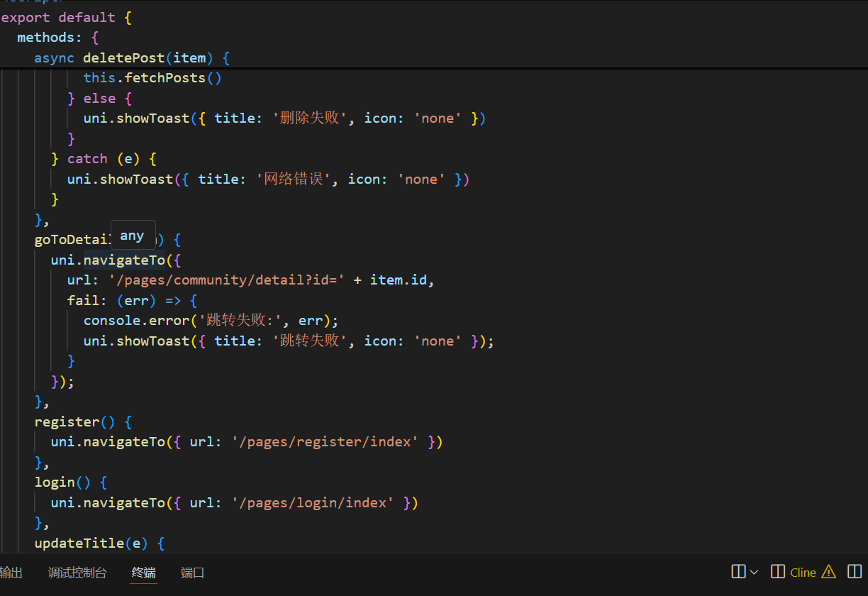Switch to the 端口 tab
This screenshot has width=868, height=596.
192,573
